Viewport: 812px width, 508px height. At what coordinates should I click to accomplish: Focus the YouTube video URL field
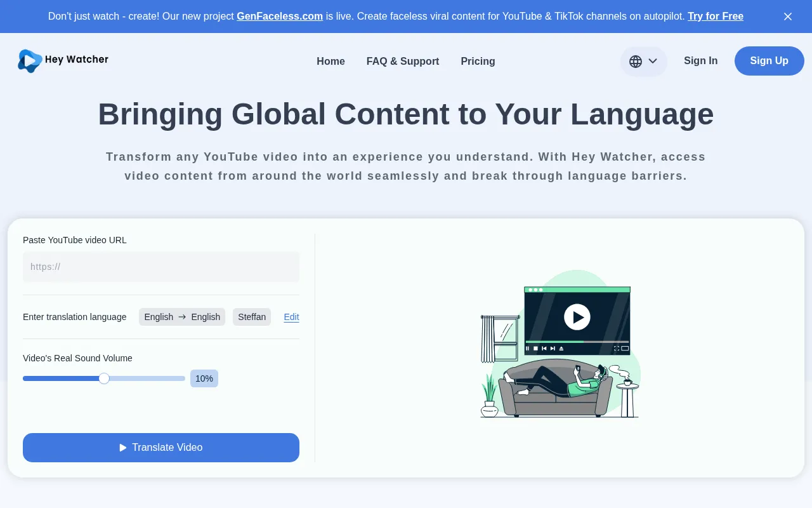[x=161, y=267]
